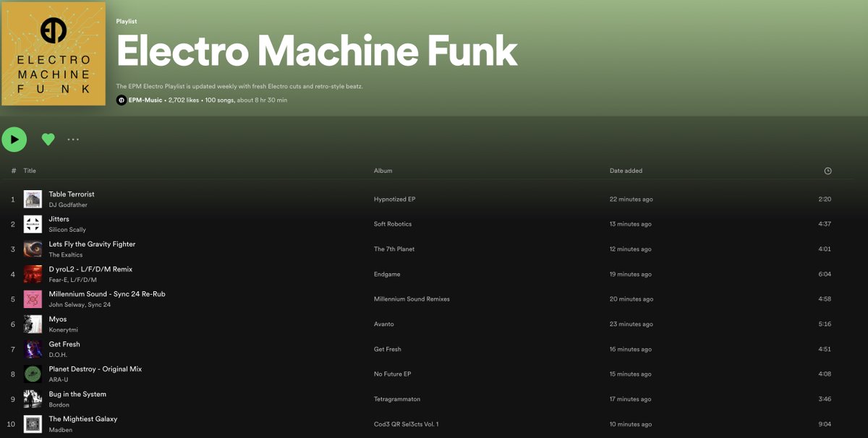
Task: Start playing the Electro Machine Funk playlist
Action: tap(14, 139)
